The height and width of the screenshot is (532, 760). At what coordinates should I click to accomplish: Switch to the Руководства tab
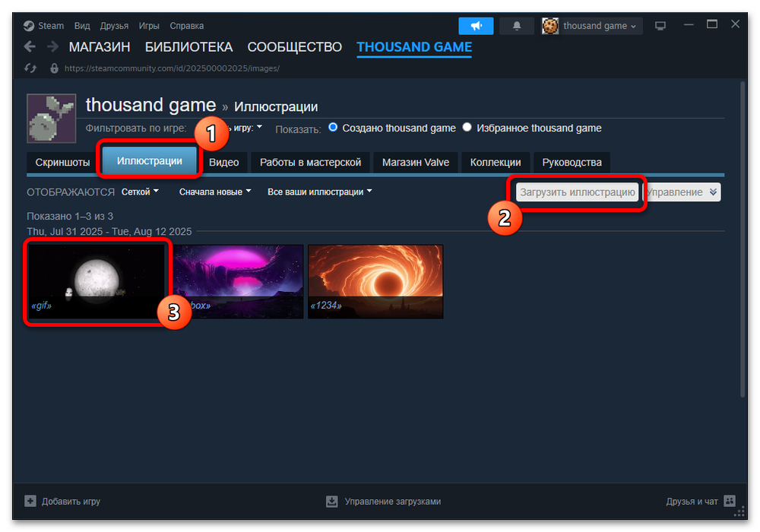(x=572, y=163)
